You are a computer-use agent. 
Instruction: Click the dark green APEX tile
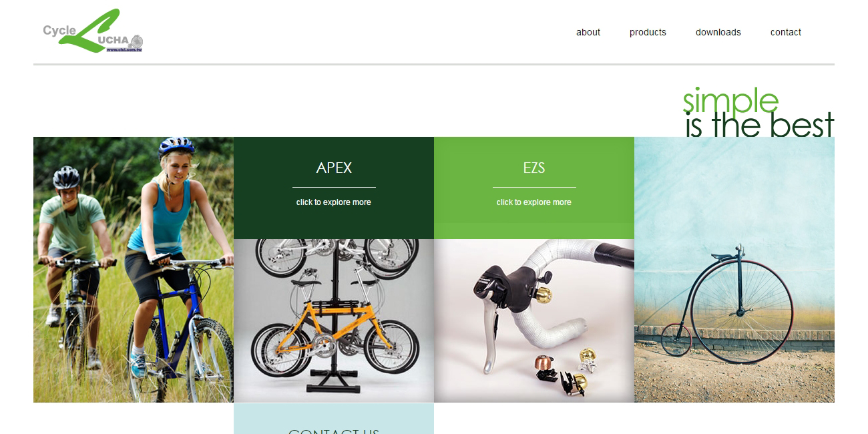(x=334, y=188)
